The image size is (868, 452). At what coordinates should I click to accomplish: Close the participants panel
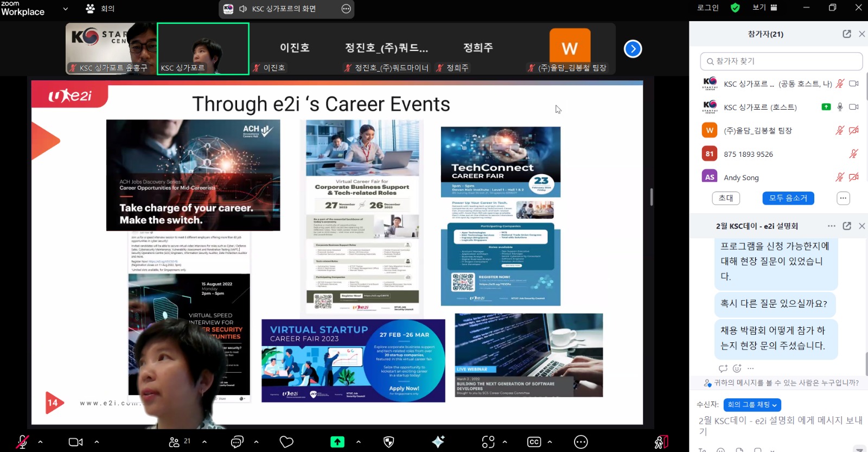[x=862, y=34]
